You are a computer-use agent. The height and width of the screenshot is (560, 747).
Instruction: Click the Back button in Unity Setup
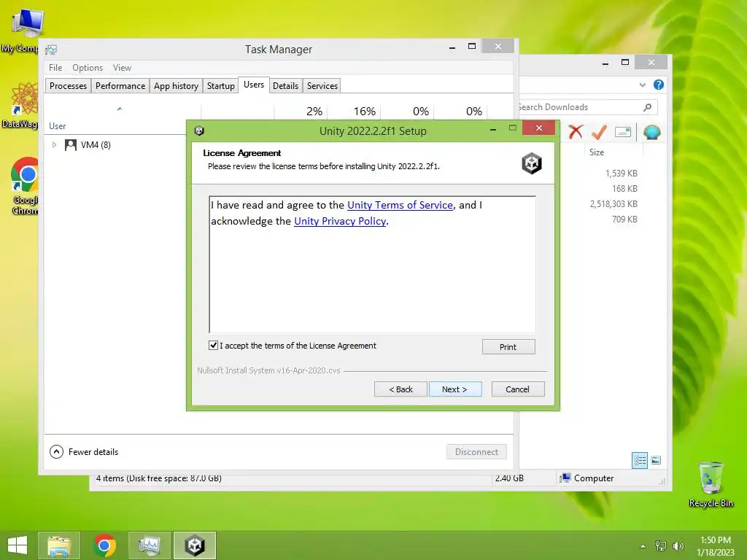pos(400,389)
